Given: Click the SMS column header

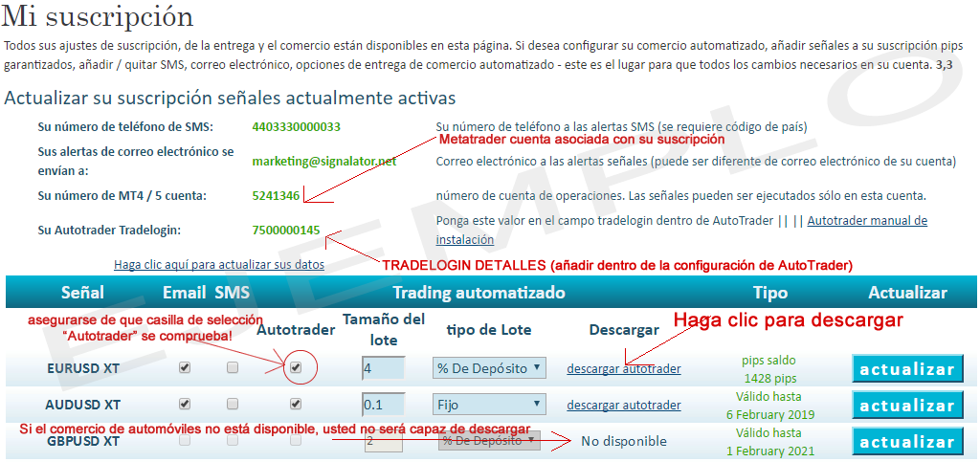Looking at the screenshot, I should (232, 293).
